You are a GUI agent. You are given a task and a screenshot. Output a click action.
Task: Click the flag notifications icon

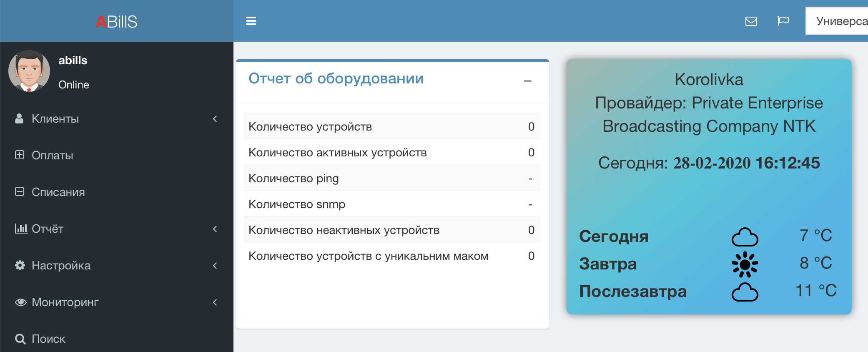(x=783, y=21)
